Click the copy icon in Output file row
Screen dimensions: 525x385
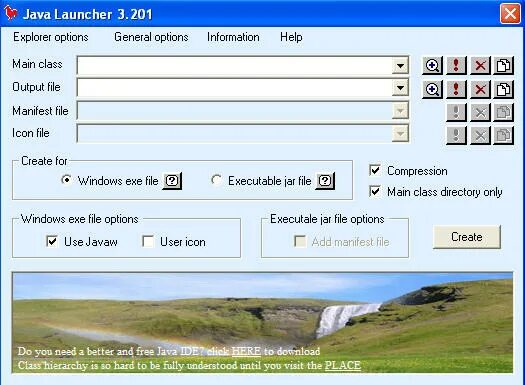(x=504, y=89)
